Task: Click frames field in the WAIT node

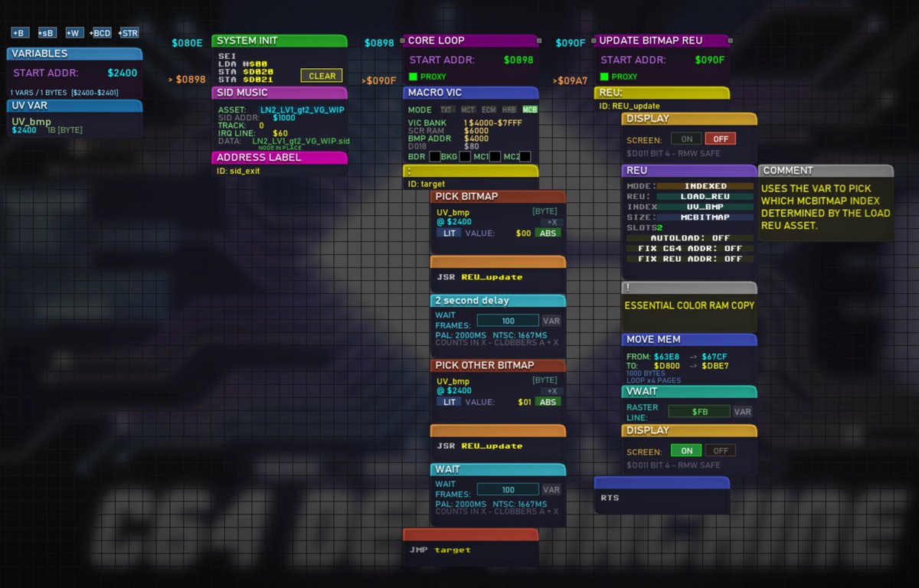Action: tap(508, 490)
